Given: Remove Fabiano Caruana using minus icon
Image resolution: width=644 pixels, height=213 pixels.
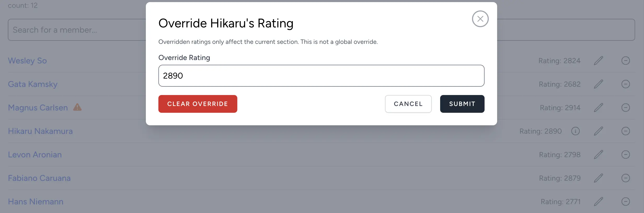Looking at the screenshot, I should tap(625, 178).
